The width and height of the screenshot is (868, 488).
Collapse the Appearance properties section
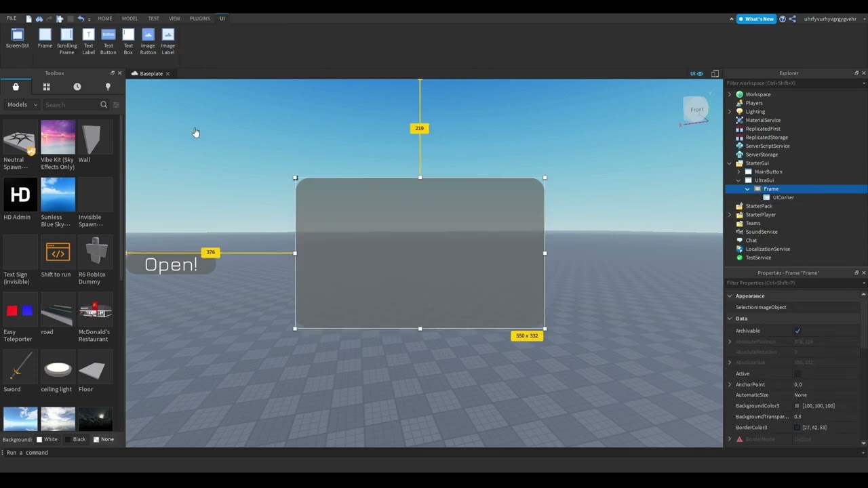[730, 296]
